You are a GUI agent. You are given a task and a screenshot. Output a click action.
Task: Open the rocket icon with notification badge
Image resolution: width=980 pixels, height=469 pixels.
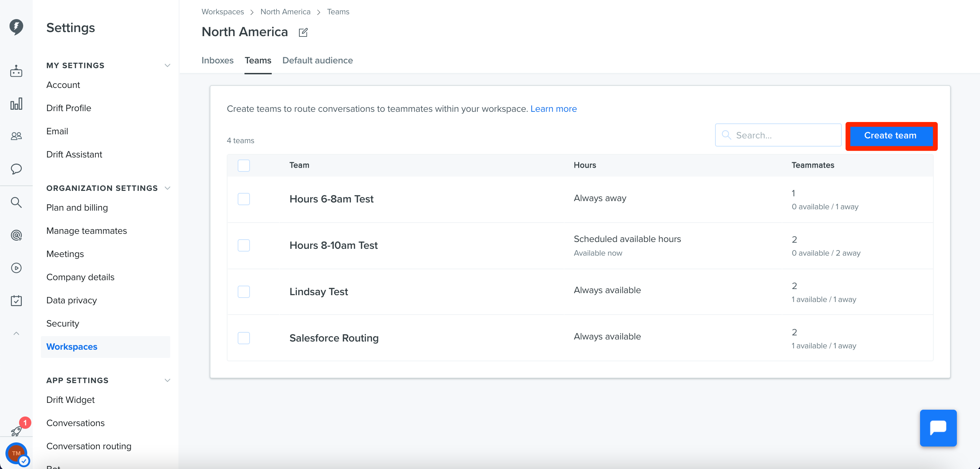(x=17, y=430)
